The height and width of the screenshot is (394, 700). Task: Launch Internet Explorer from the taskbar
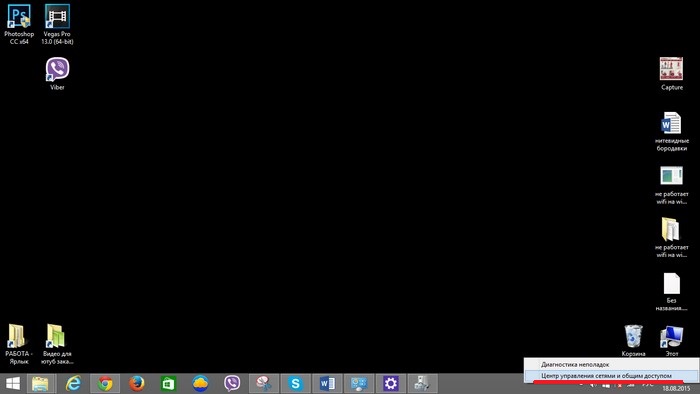pyautogui.click(x=73, y=383)
